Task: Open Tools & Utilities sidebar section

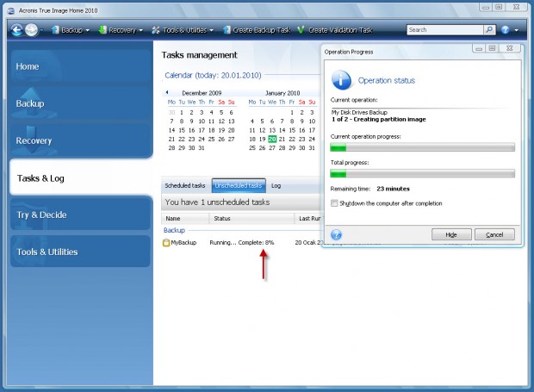Action: [81, 252]
